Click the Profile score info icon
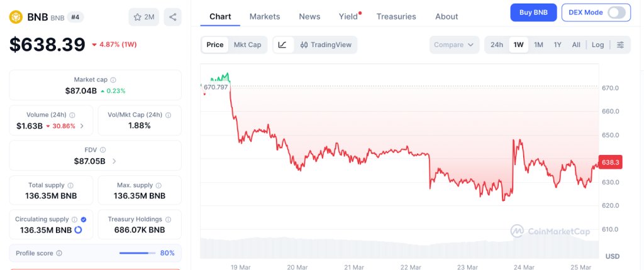The height and width of the screenshot is (270, 644). click(59, 253)
